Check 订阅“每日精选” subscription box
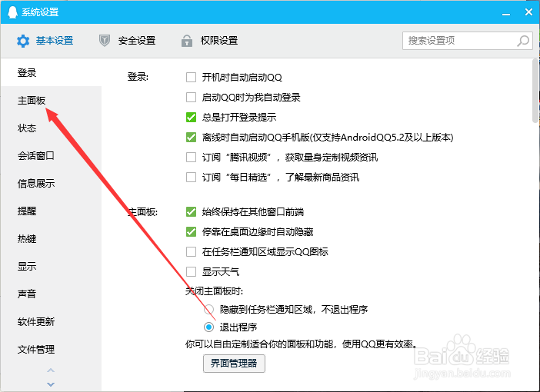Image resolution: width=540 pixels, height=392 pixels. pos(191,178)
